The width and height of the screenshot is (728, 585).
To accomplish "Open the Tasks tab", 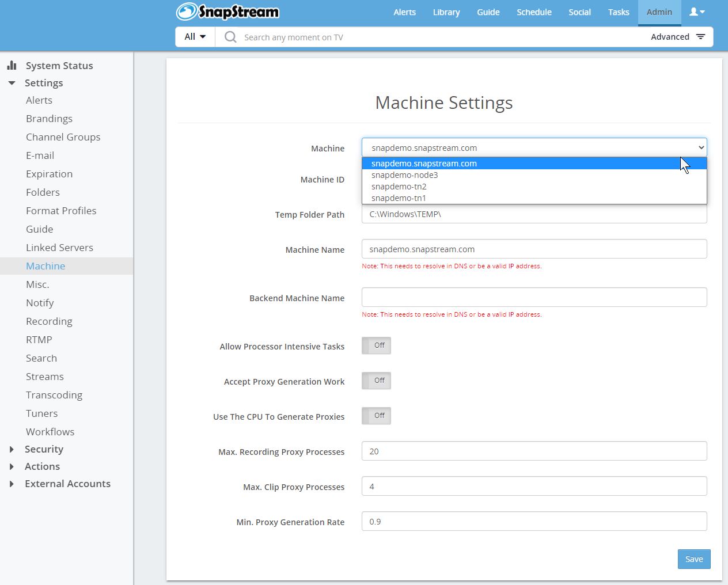I will 619,12.
